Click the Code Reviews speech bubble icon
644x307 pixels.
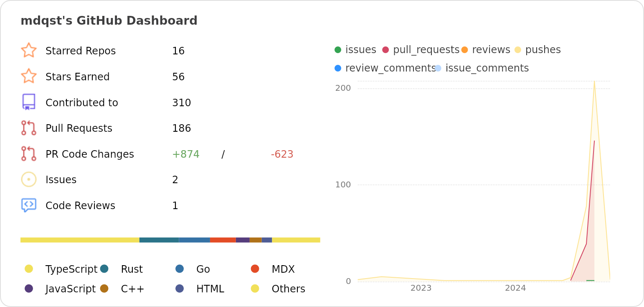pos(28,205)
